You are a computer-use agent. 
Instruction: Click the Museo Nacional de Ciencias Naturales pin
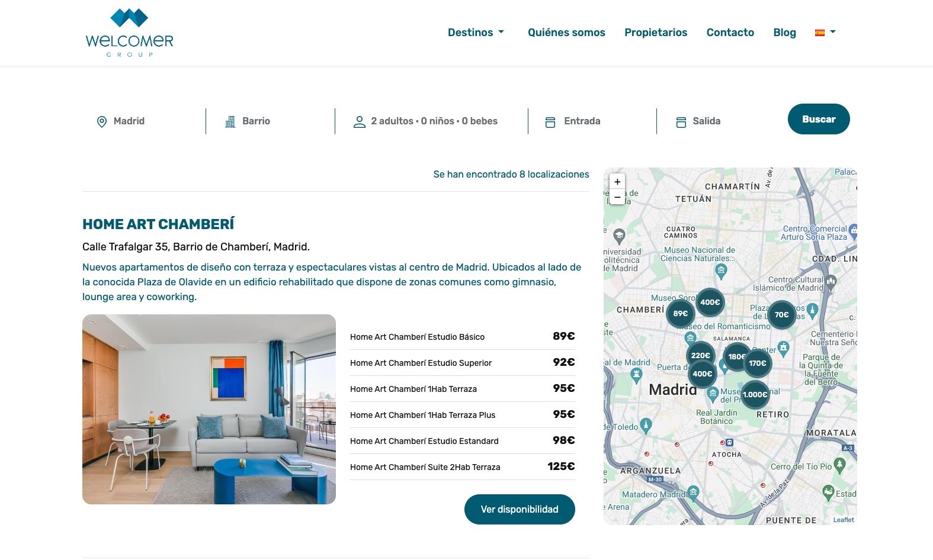(x=721, y=272)
